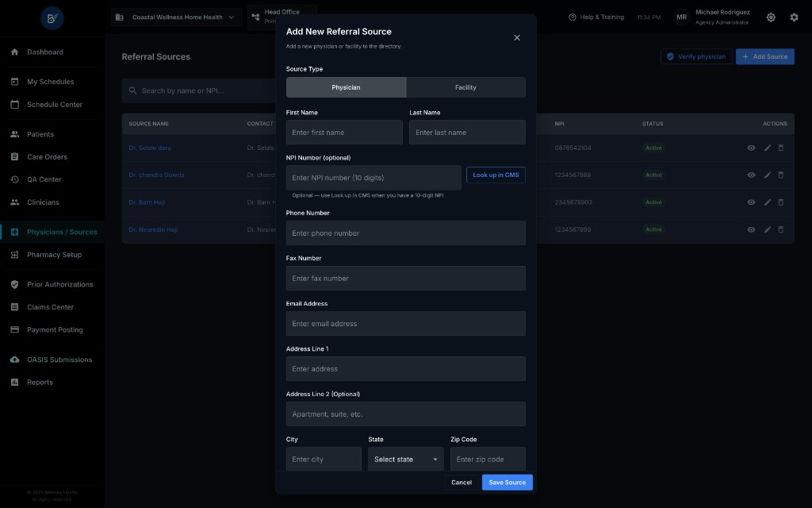Go to Schedule Center
This screenshot has height=508, width=812.
(55, 105)
